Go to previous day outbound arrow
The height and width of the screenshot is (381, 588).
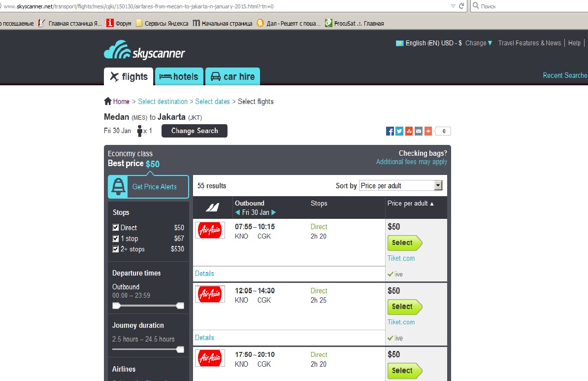point(237,212)
